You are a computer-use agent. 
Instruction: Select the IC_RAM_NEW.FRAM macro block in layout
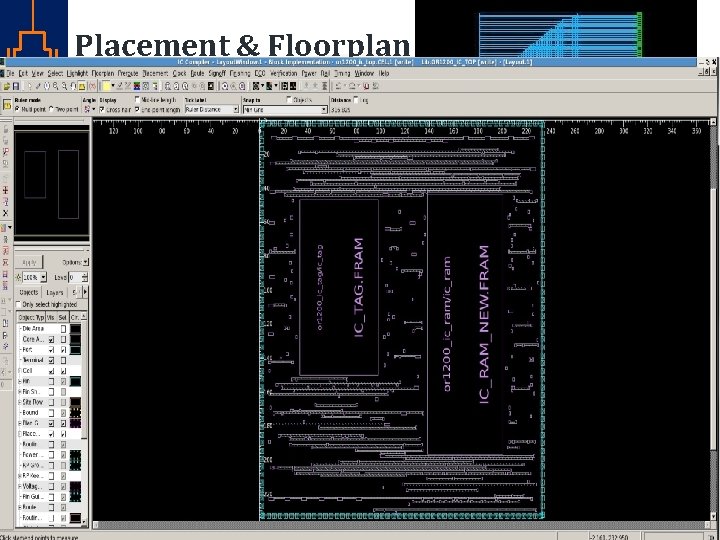click(465, 324)
